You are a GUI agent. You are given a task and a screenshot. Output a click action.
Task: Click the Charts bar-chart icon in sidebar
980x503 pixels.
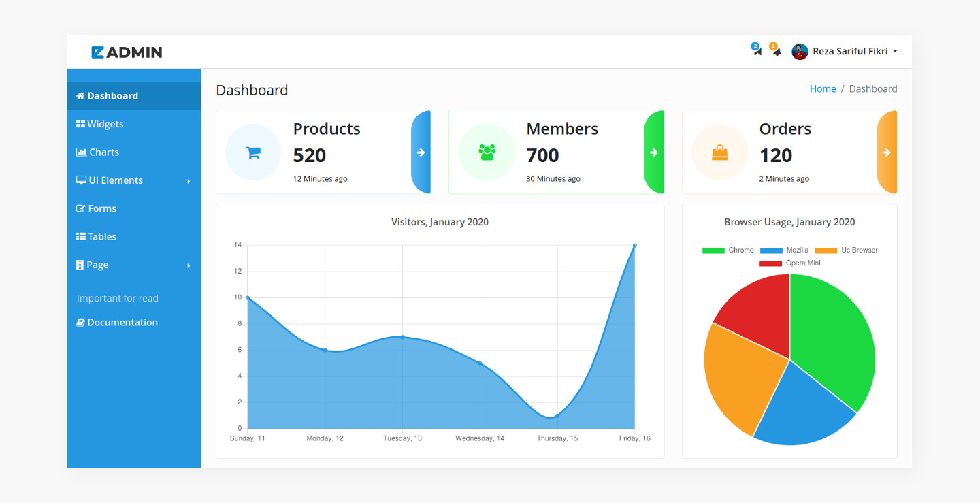click(82, 152)
